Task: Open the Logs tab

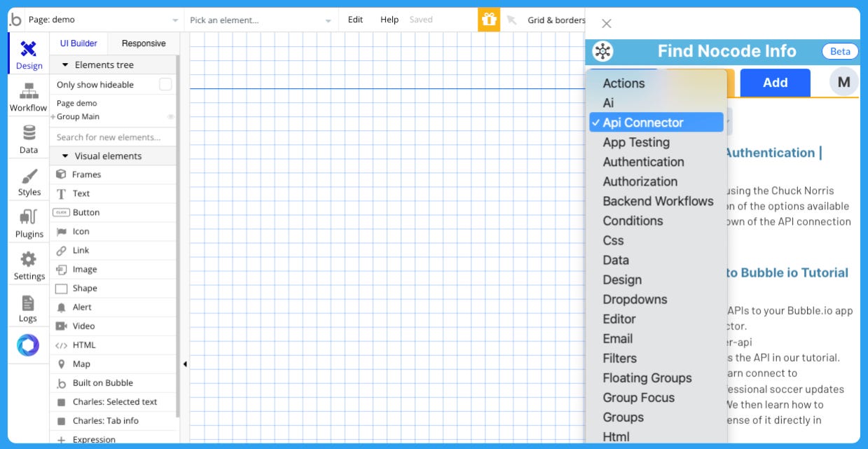Action: point(29,307)
